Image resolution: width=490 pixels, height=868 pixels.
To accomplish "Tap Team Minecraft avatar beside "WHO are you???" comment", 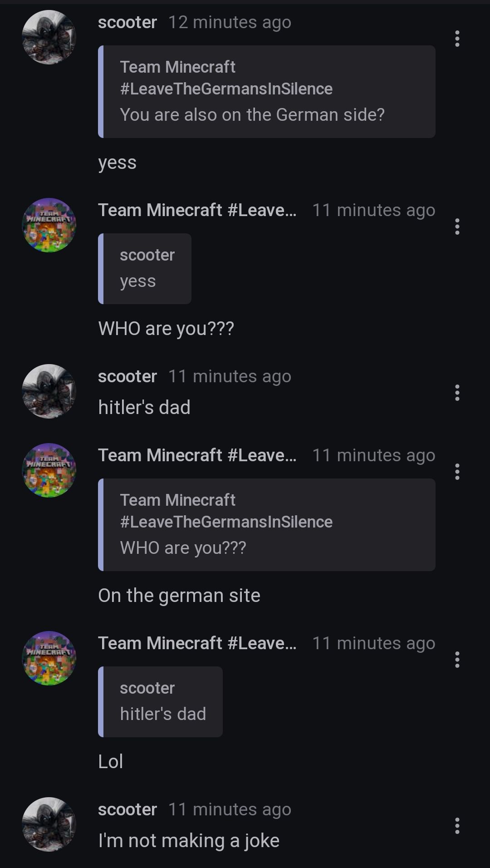I will tap(49, 225).
